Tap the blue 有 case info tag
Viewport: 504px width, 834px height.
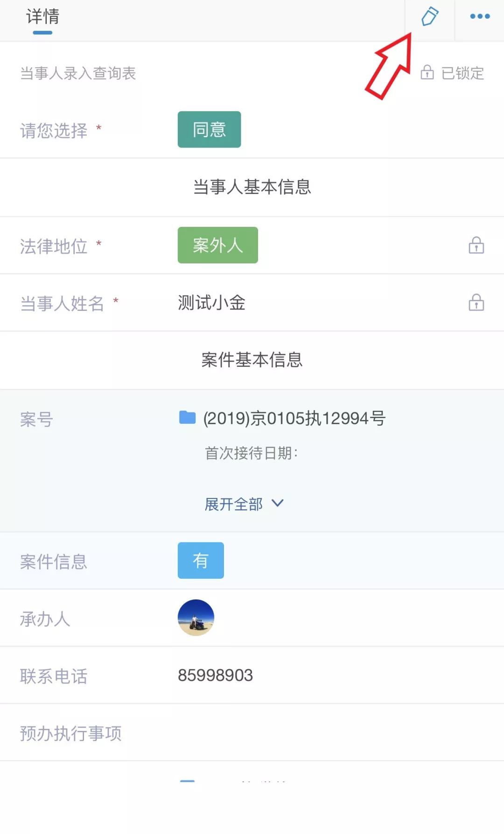click(x=201, y=561)
